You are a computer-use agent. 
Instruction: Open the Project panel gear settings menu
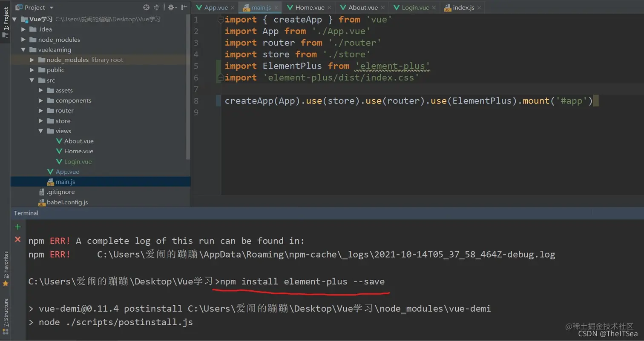(x=171, y=7)
